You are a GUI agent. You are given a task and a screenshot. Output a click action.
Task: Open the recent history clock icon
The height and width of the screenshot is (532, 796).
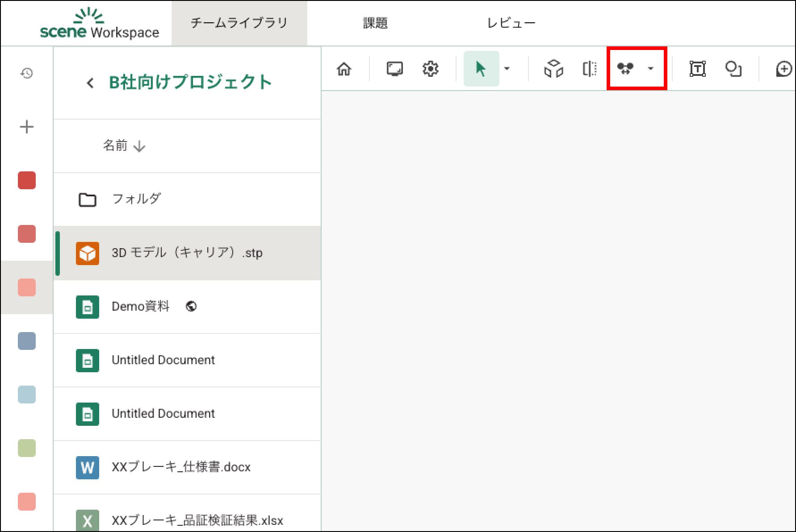[x=27, y=73]
